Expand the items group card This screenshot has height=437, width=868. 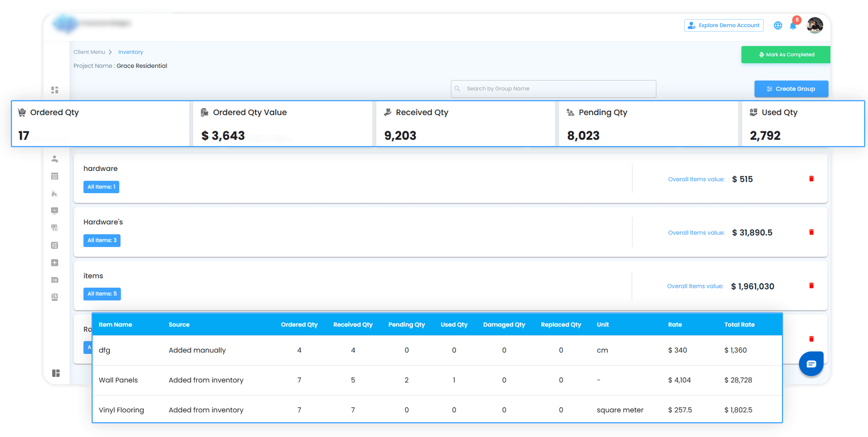point(450,286)
